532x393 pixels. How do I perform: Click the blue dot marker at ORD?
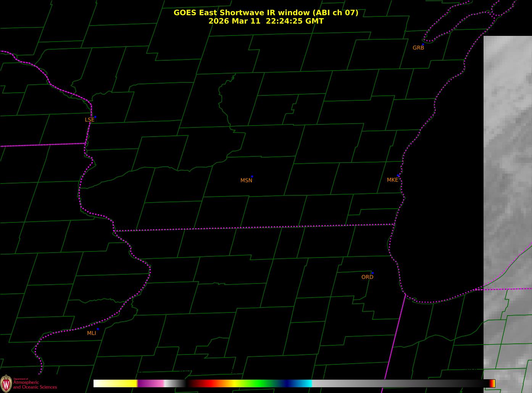tap(372, 273)
